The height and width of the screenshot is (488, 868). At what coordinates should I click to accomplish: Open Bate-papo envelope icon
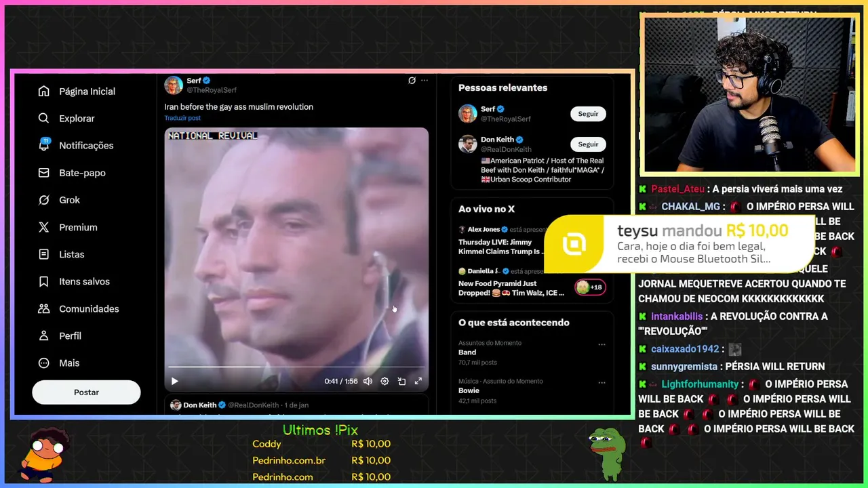44,173
